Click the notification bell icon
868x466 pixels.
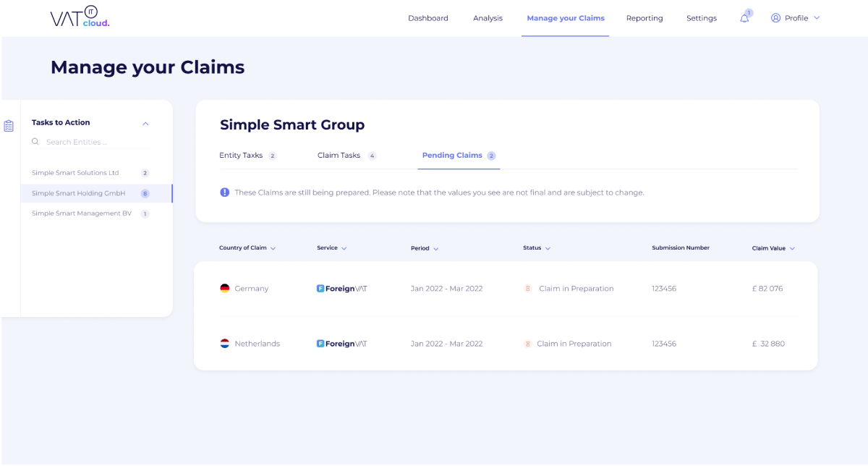tap(744, 18)
